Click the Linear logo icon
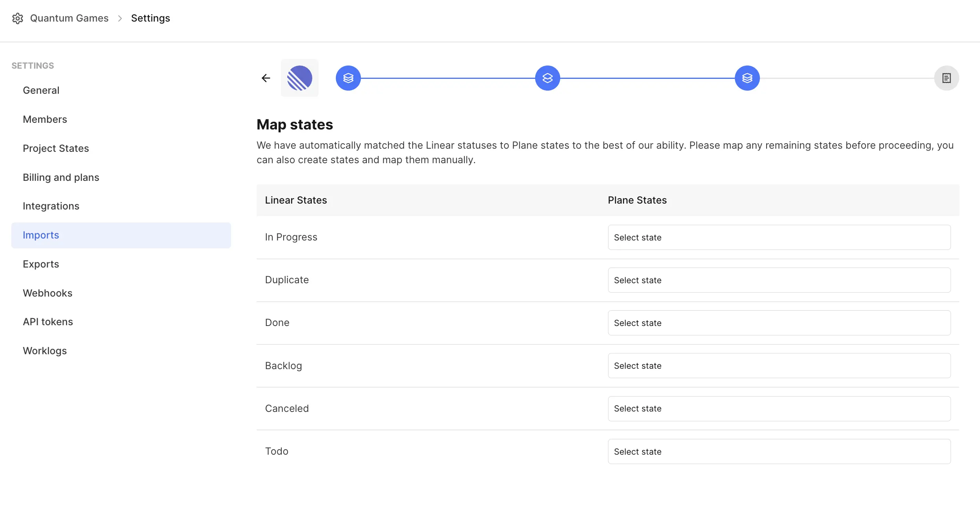The width and height of the screenshot is (980, 528). point(300,78)
